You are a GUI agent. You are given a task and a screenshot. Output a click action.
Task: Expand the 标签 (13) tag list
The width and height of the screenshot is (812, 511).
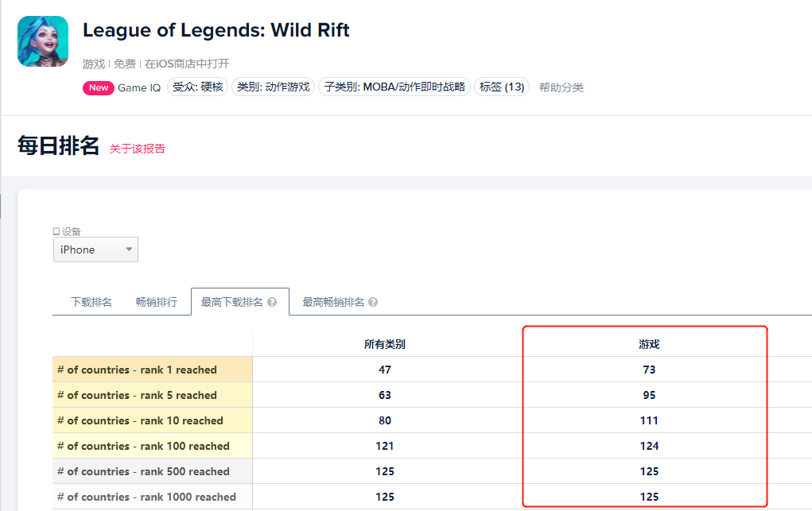tap(502, 87)
